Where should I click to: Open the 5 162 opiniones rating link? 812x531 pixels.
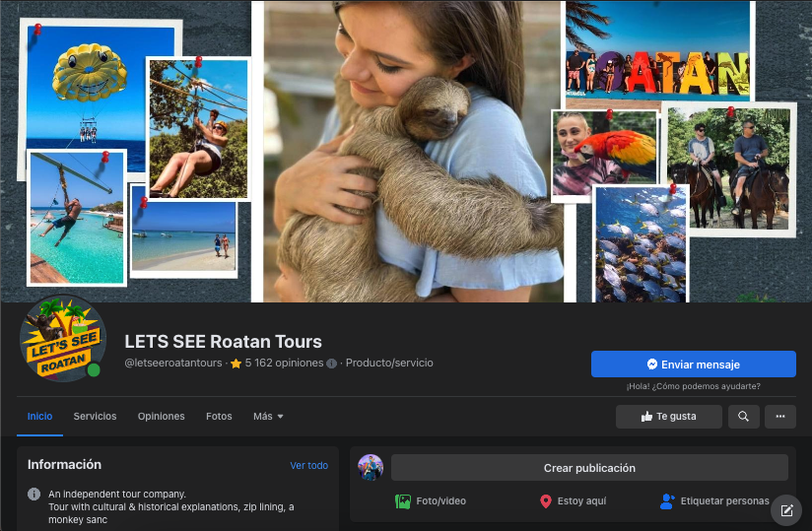click(284, 364)
